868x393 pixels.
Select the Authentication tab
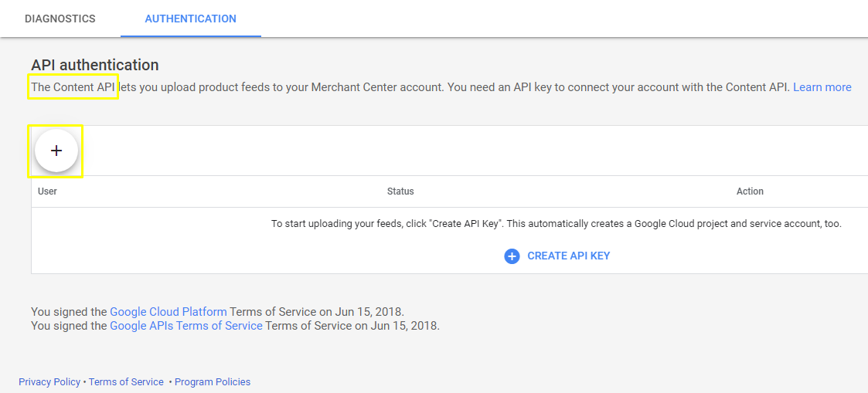(x=191, y=19)
